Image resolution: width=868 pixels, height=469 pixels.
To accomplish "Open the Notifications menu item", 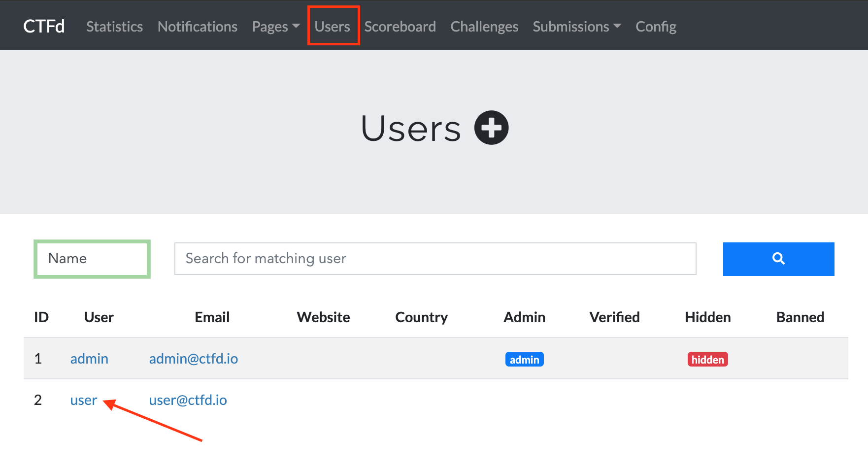I will pos(197,27).
